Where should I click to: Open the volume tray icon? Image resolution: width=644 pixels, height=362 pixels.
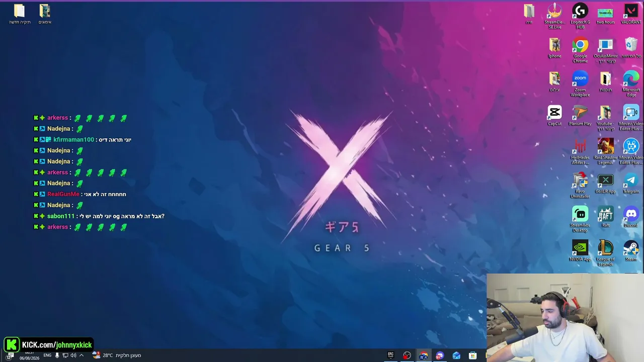pyautogui.click(x=73, y=355)
